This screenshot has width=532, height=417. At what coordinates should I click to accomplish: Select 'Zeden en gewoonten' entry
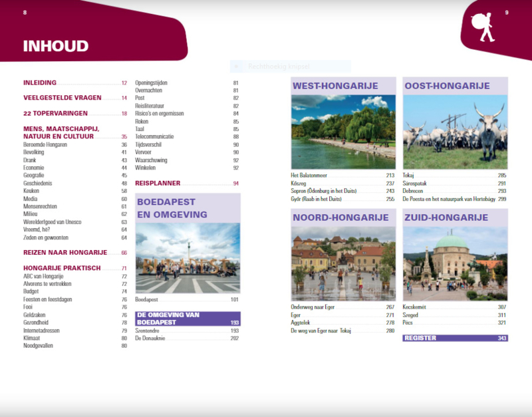[x=75, y=237]
